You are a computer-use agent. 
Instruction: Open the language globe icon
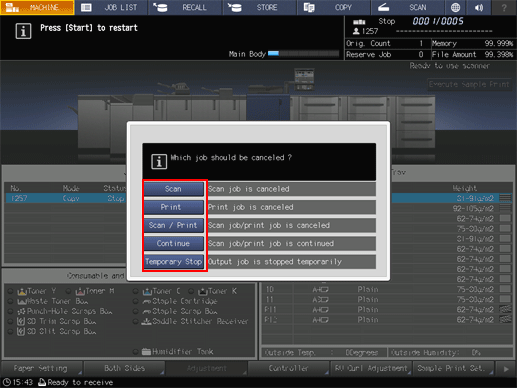coord(455,7)
